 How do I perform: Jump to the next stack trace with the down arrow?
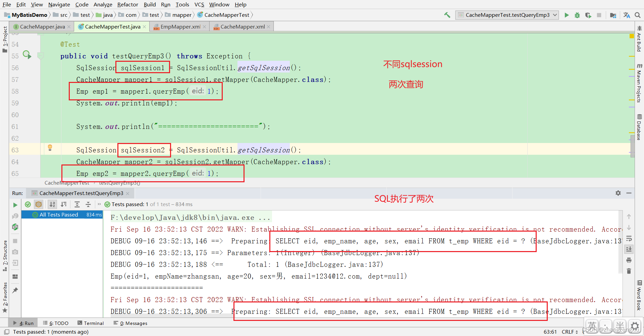(x=629, y=227)
